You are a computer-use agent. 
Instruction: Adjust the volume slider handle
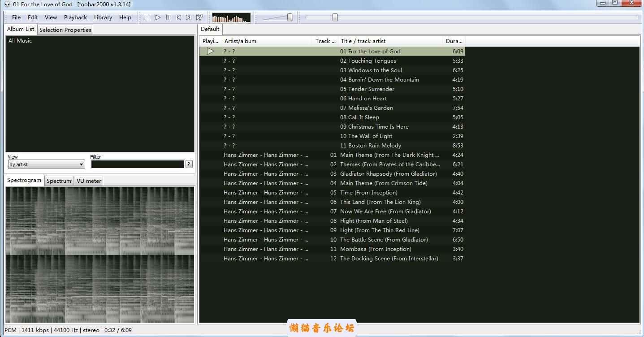[290, 17]
